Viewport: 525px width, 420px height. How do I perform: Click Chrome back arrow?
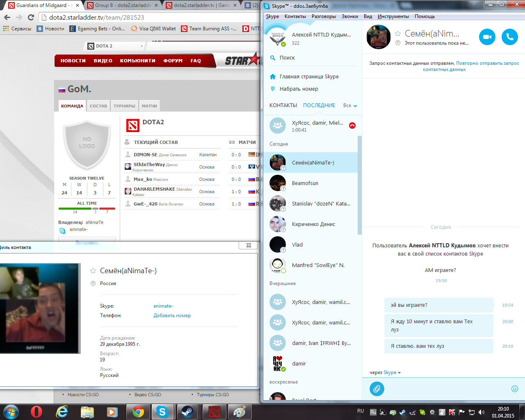point(7,17)
